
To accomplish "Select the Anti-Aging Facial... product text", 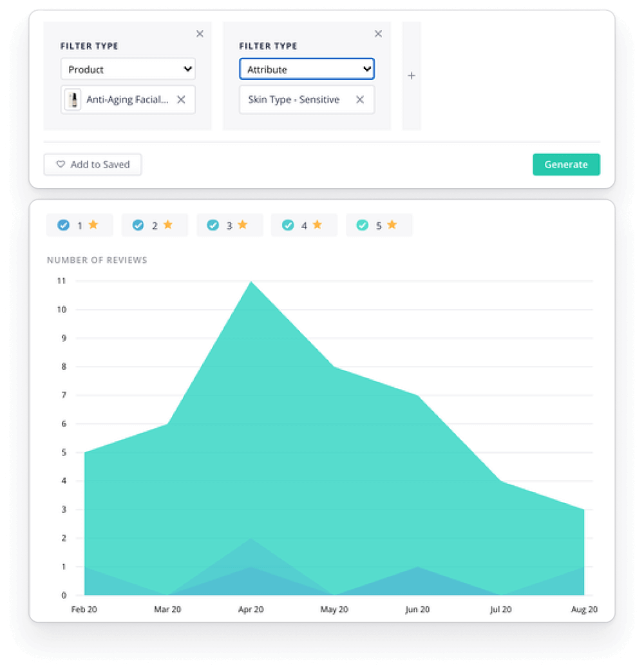I will click(x=128, y=100).
